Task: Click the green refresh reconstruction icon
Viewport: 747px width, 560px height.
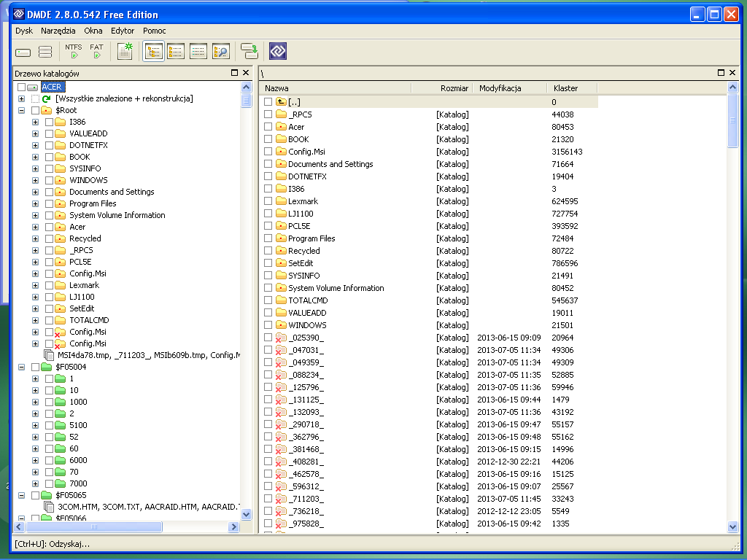Action: [x=47, y=98]
